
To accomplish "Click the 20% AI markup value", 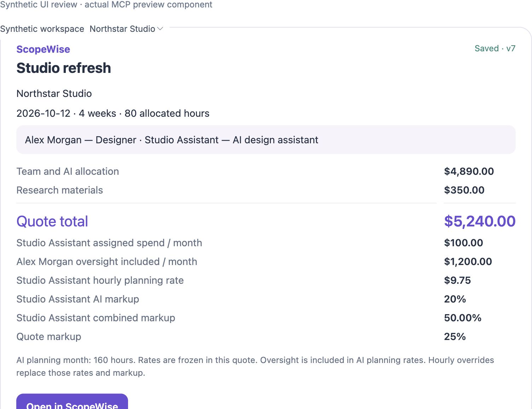I will click(455, 299).
